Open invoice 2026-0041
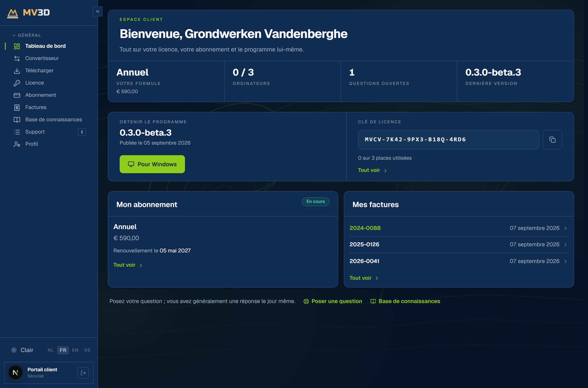This screenshot has height=388, width=588. tap(459, 261)
